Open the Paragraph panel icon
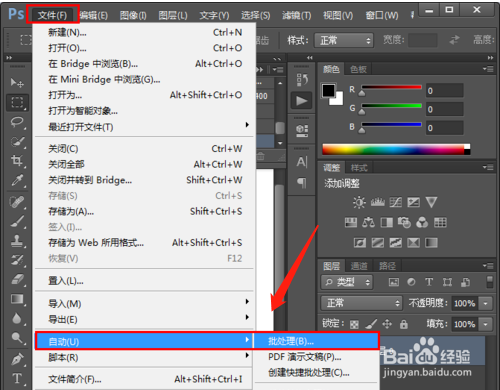The width and height of the screenshot is (500, 390). [x=302, y=183]
